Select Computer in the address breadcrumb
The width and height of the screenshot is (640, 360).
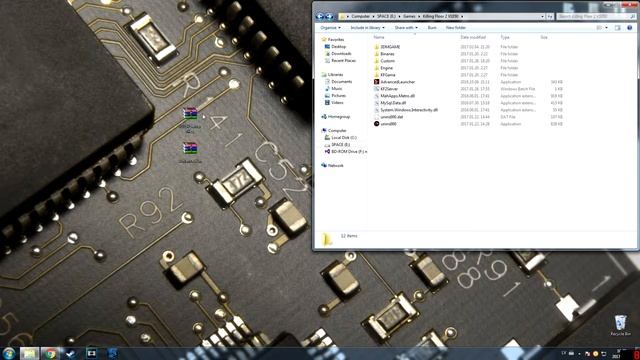(360, 16)
